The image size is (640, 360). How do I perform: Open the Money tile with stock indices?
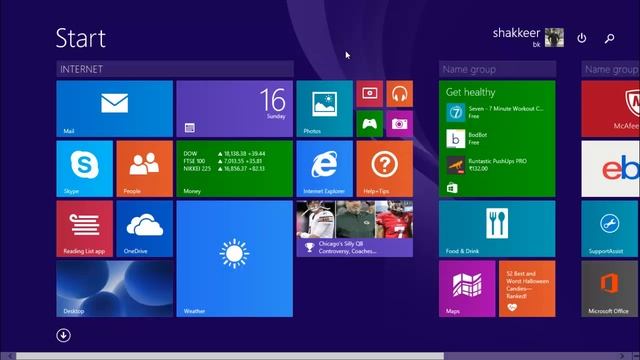pos(234,169)
